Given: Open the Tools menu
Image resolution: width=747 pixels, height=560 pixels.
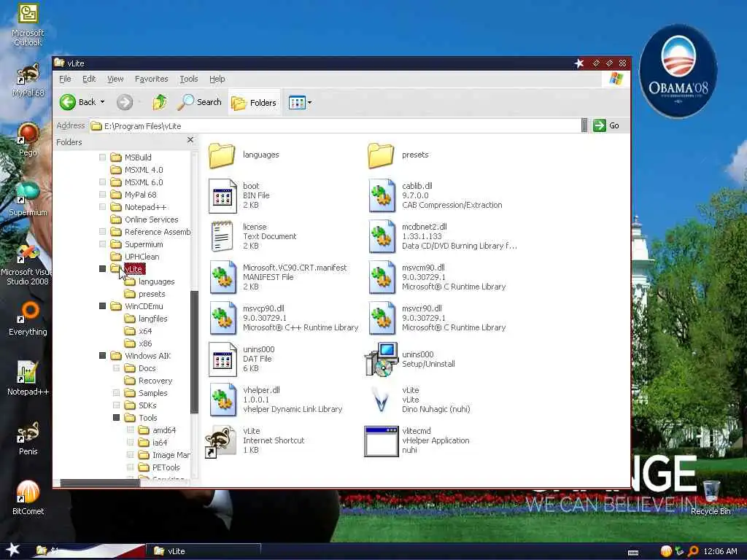Looking at the screenshot, I should point(189,79).
